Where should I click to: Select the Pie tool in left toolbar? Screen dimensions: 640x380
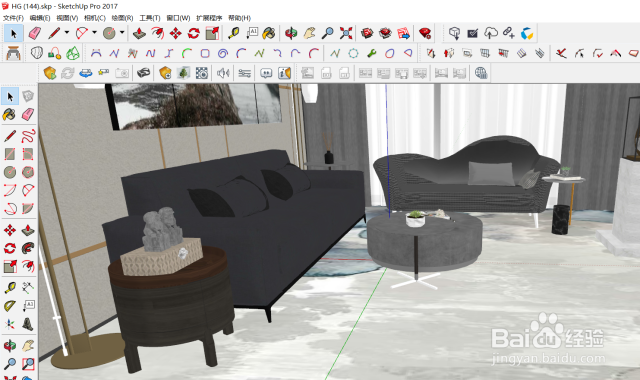(x=28, y=209)
